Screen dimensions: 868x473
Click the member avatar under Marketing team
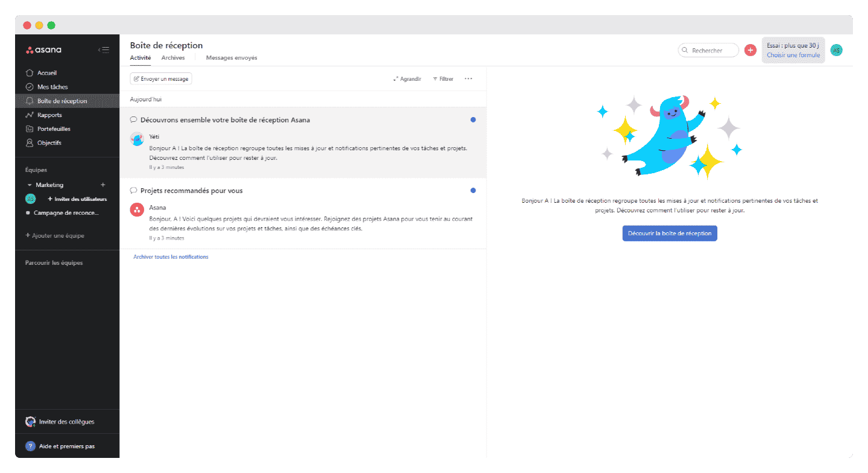coord(30,198)
